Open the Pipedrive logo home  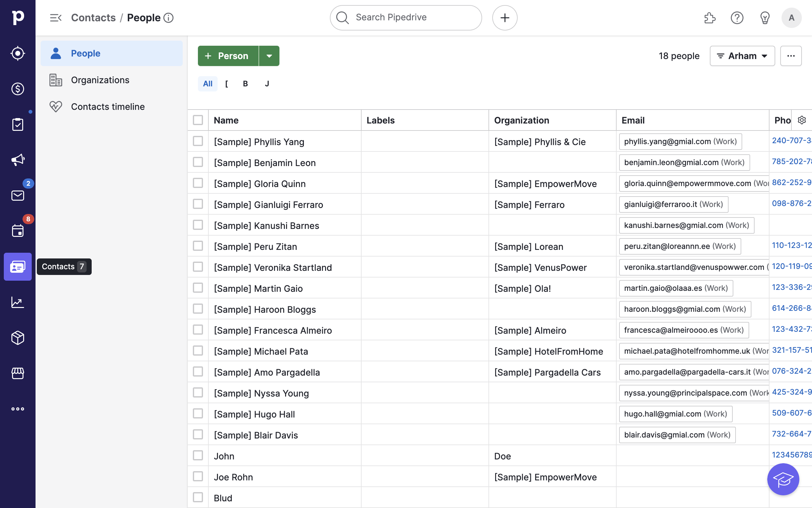(18, 17)
